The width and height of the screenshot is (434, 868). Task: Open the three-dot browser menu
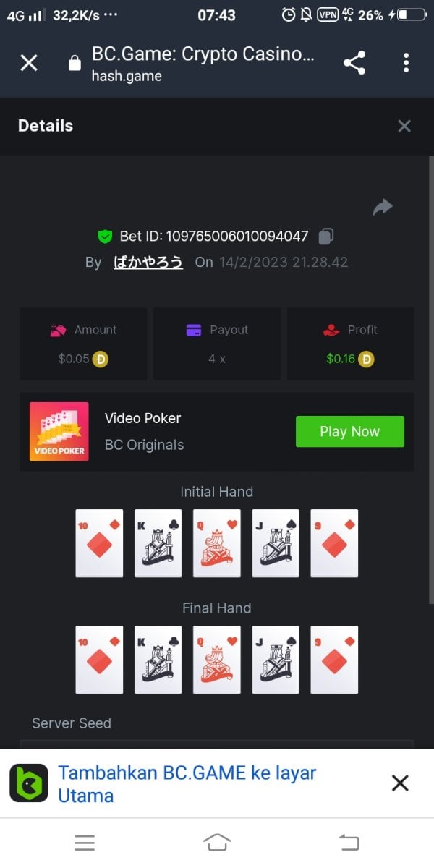[x=406, y=63]
